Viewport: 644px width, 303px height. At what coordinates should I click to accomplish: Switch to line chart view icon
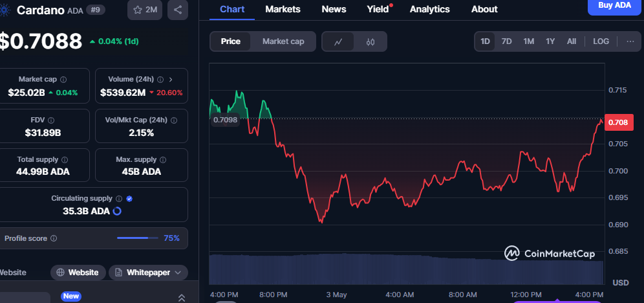[x=338, y=41]
